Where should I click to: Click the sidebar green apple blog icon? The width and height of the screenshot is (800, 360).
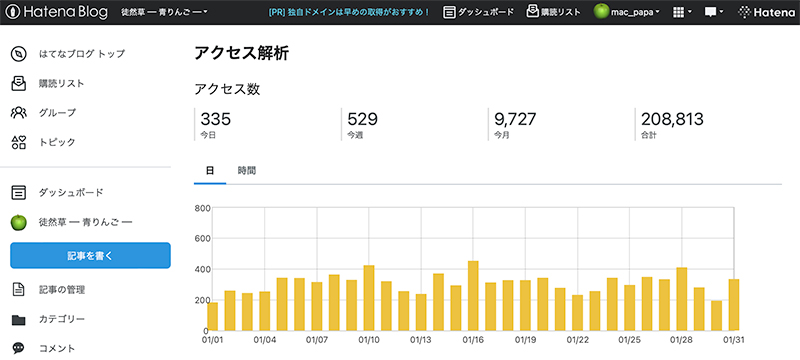pyautogui.click(x=18, y=222)
